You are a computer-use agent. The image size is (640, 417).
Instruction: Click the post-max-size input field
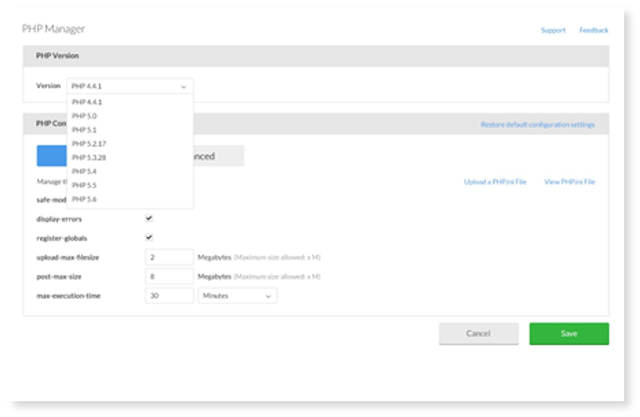pyautogui.click(x=169, y=276)
